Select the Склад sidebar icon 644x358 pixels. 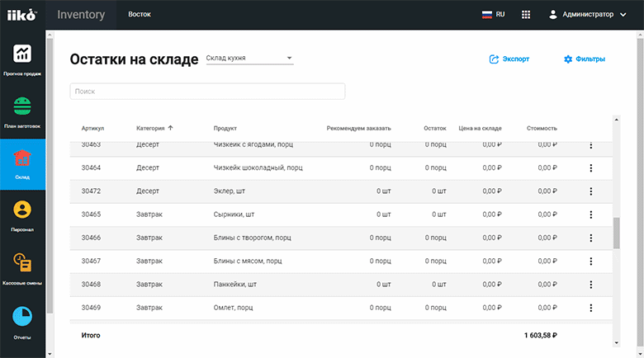pos(22,163)
